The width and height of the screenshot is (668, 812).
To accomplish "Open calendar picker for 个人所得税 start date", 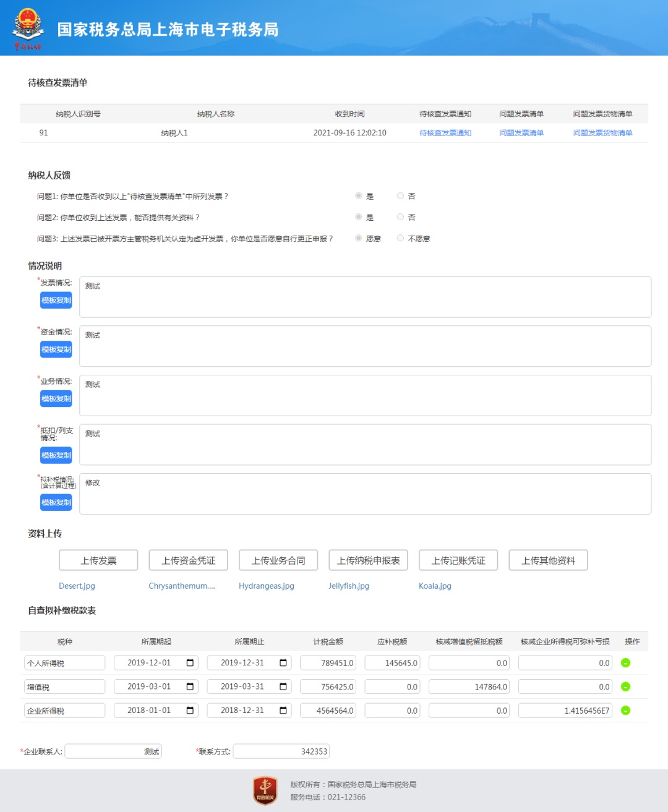I will click(x=190, y=663).
